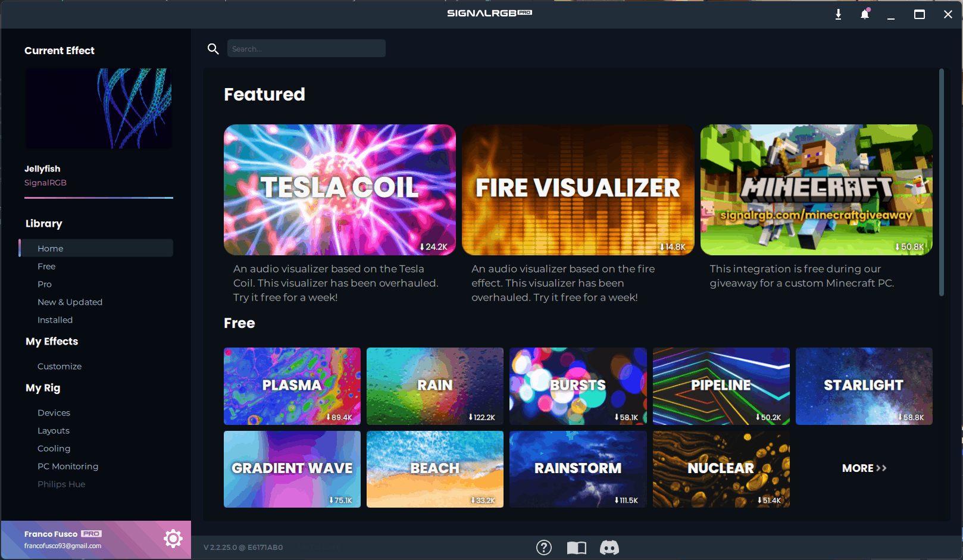Open the Cooling page
963x560 pixels.
coord(54,448)
